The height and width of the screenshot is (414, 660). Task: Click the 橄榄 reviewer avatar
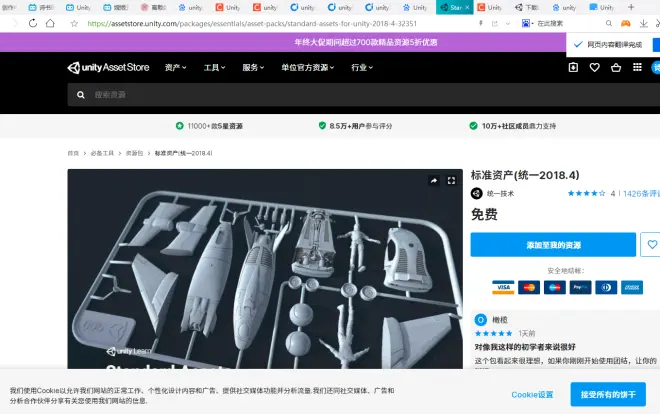coord(481,320)
